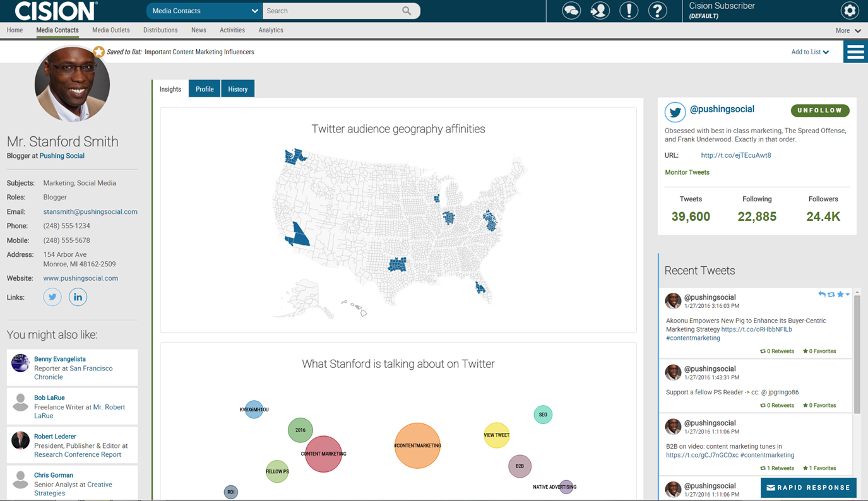Favorite the Akoonu tweet via star icon

[840, 294]
